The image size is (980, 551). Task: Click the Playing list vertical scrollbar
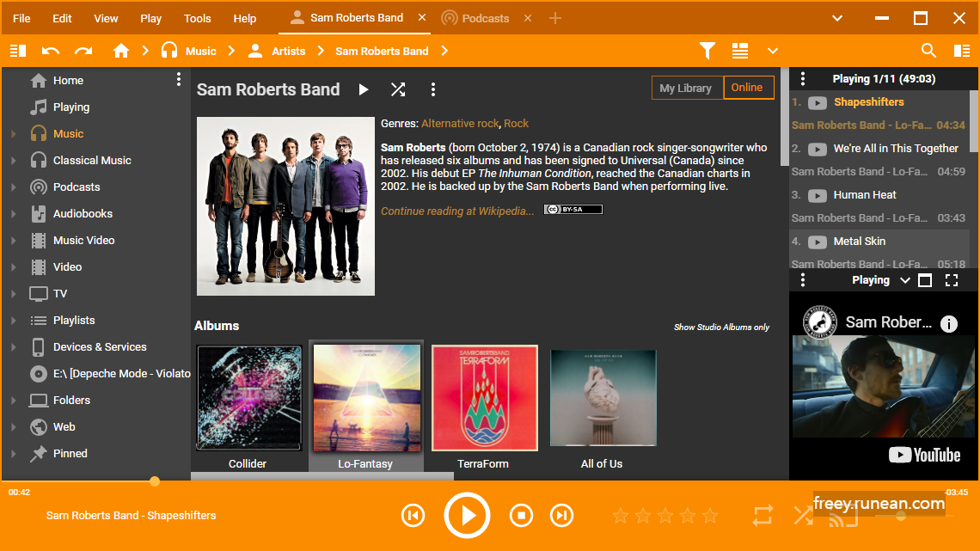click(x=974, y=120)
